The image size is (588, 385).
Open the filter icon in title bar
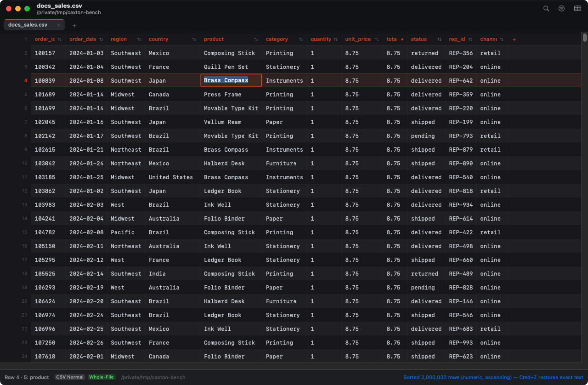(x=562, y=8)
